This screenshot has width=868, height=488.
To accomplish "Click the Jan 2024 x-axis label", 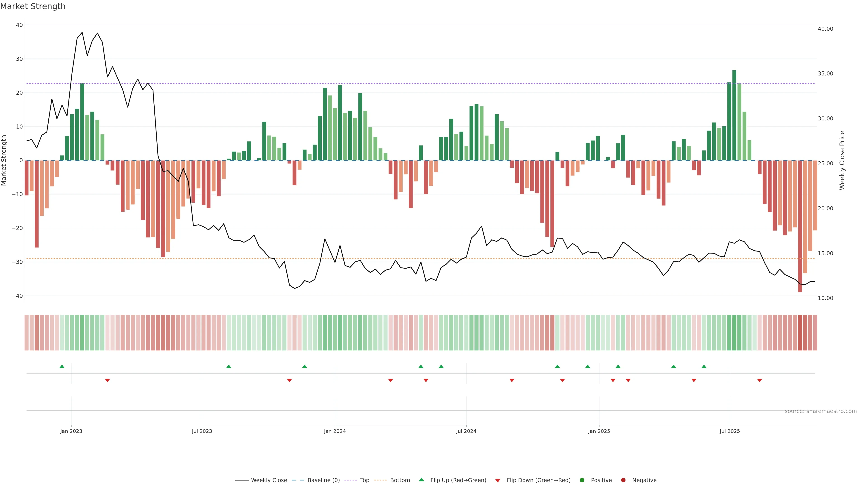I will click(335, 431).
